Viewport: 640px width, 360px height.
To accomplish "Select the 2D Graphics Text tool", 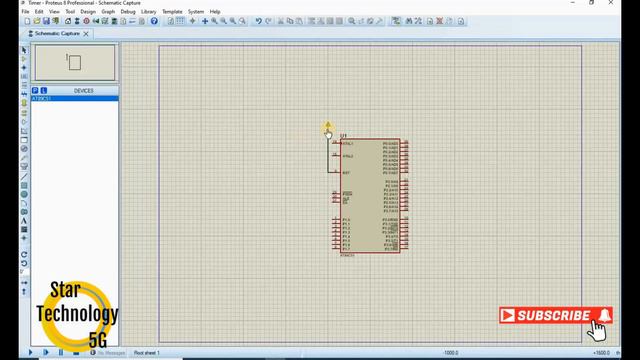I will [24, 220].
